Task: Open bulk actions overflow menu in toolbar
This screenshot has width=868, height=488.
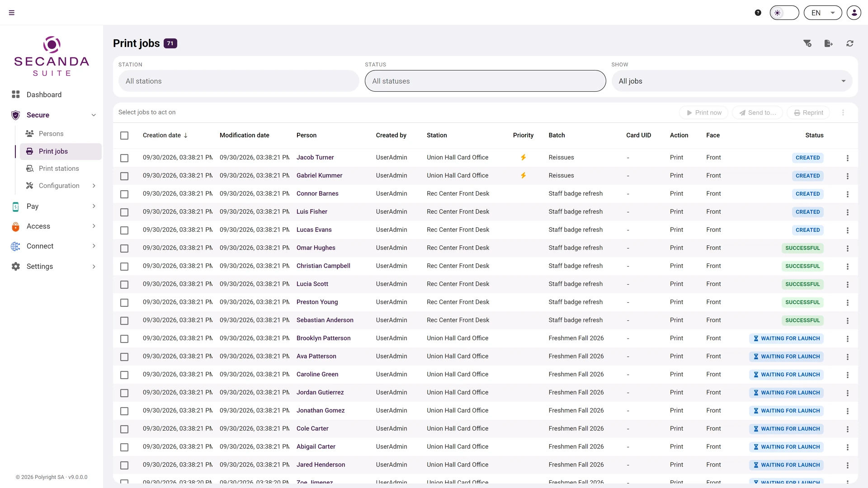Action: [x=843, y=113]
